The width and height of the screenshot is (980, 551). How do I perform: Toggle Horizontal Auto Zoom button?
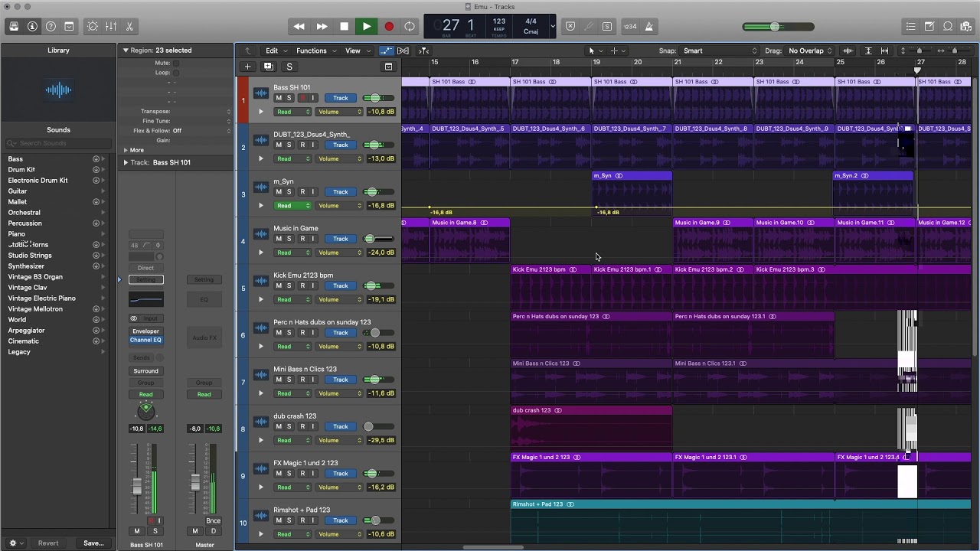pyautogui.click(x=884, y=51)
